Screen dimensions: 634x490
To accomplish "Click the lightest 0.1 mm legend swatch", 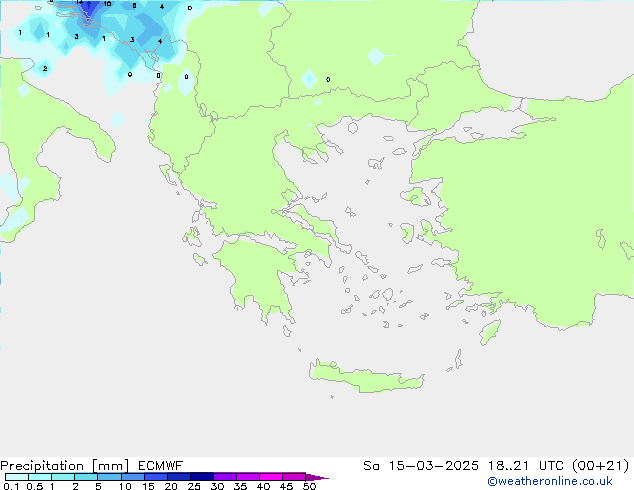I will pos(16,477).
